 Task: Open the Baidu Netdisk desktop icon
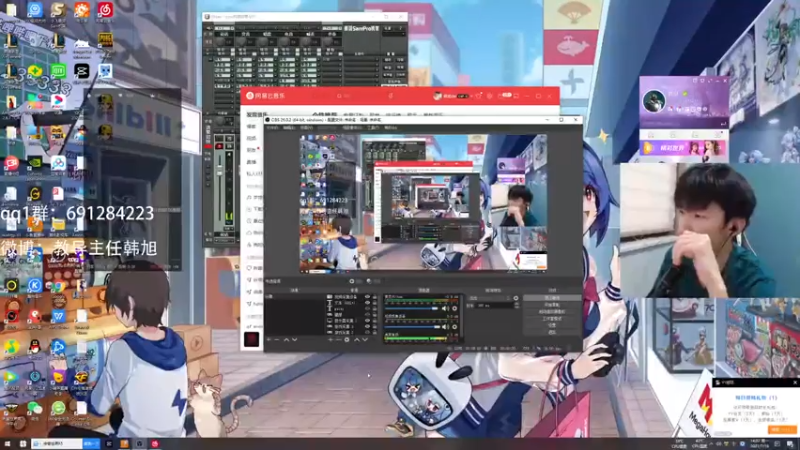coord(58,163)
